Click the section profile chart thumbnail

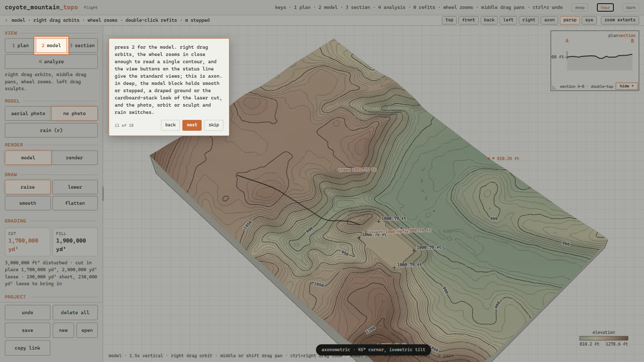(x=599, y=61)
